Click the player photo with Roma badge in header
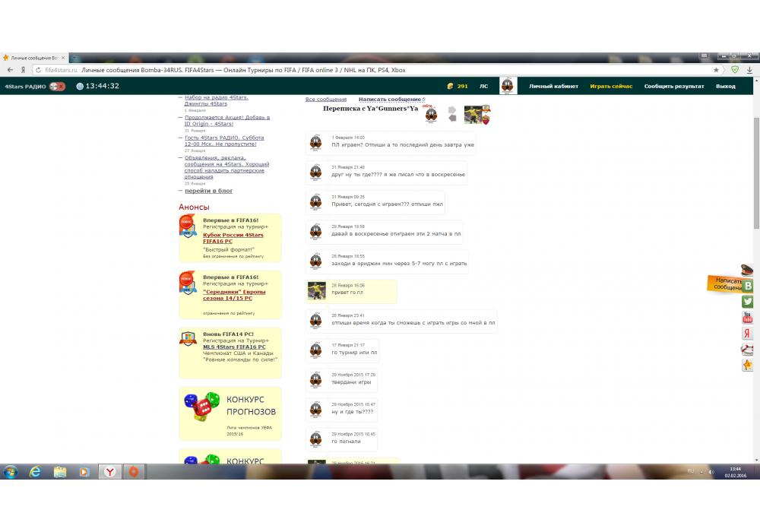 [477, 115]
